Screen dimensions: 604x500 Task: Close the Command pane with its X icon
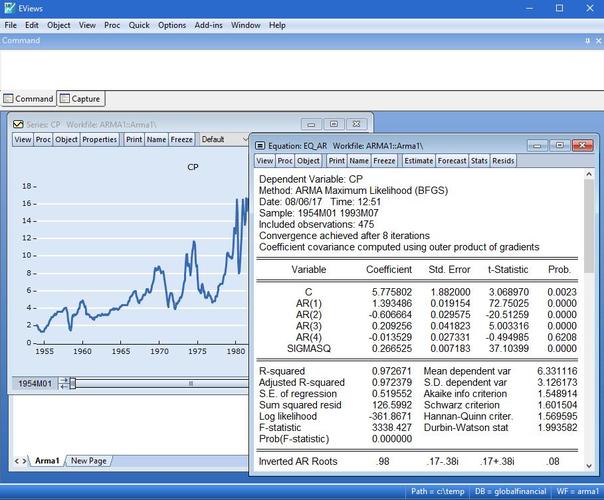pos(597,40)
